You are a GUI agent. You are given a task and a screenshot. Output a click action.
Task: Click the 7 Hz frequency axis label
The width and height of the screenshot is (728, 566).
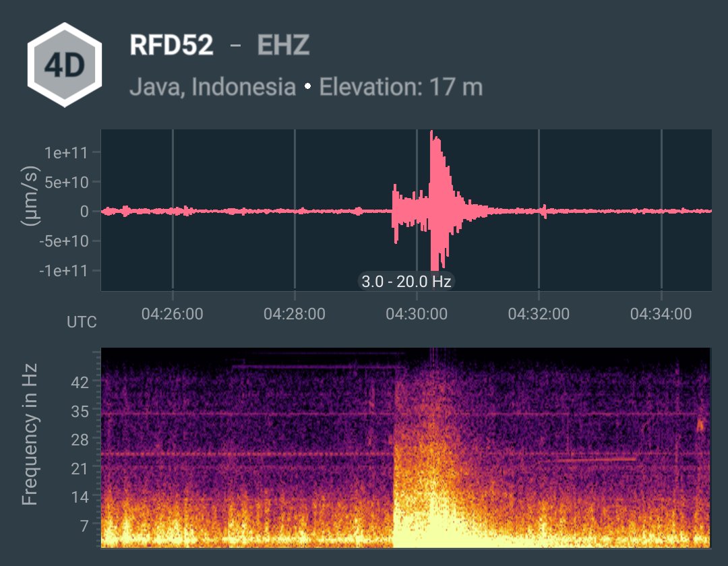[84, 526]
